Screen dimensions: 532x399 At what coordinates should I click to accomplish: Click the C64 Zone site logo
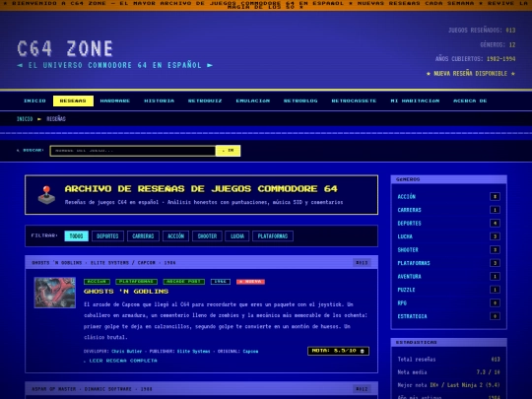[65, 48]
